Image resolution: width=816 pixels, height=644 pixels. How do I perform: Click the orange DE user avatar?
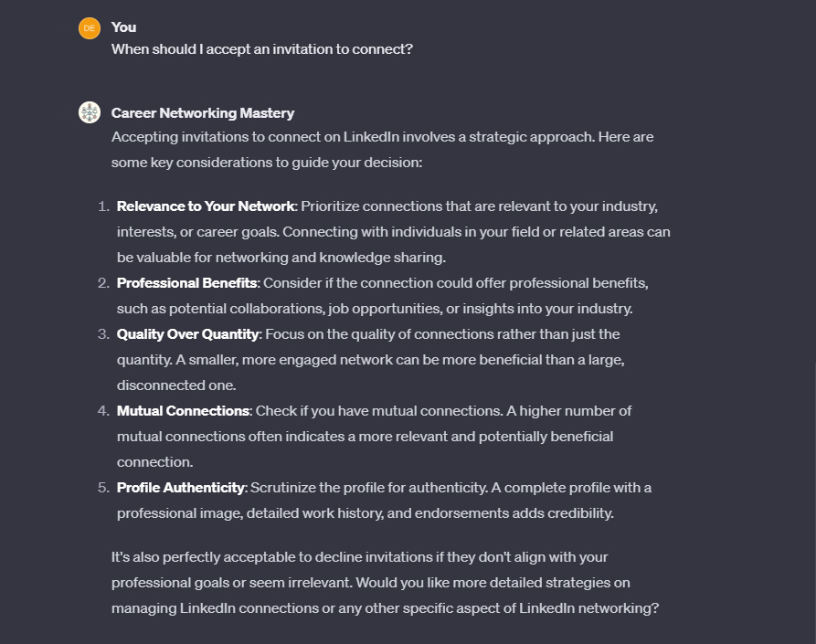coord(90,28)
